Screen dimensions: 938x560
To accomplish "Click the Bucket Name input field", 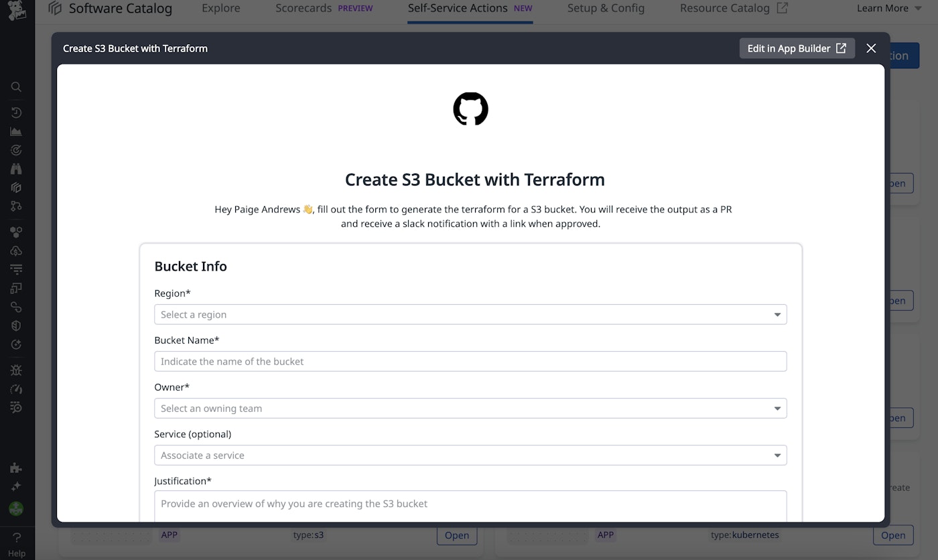I will 470,362.
